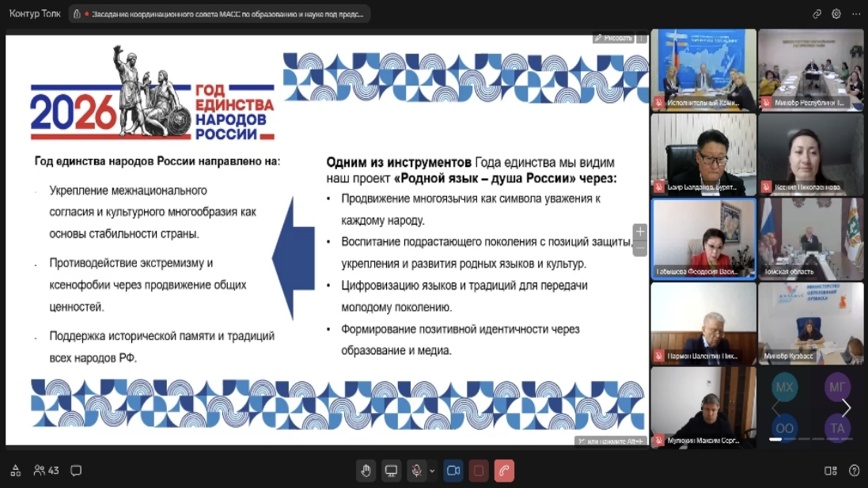Click the MX participant avatar
Image resolution: width=868 pixels, height=488 pixels.
[784, 388]
